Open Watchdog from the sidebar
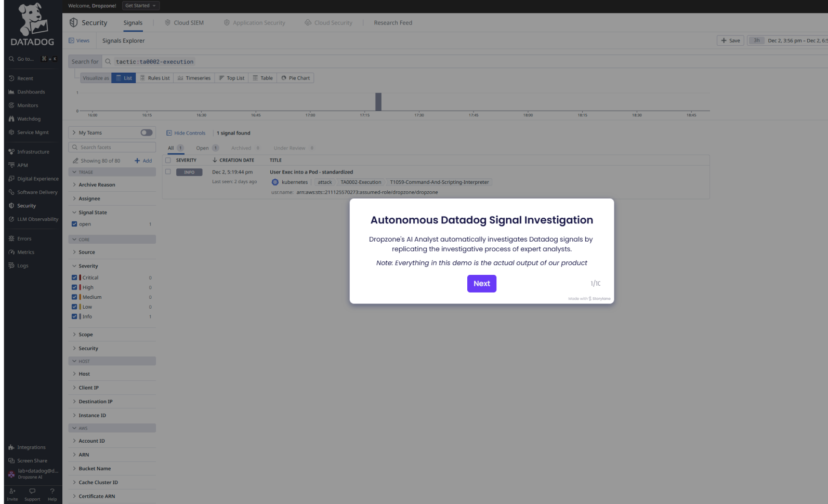828x504 pixels. 29,119
